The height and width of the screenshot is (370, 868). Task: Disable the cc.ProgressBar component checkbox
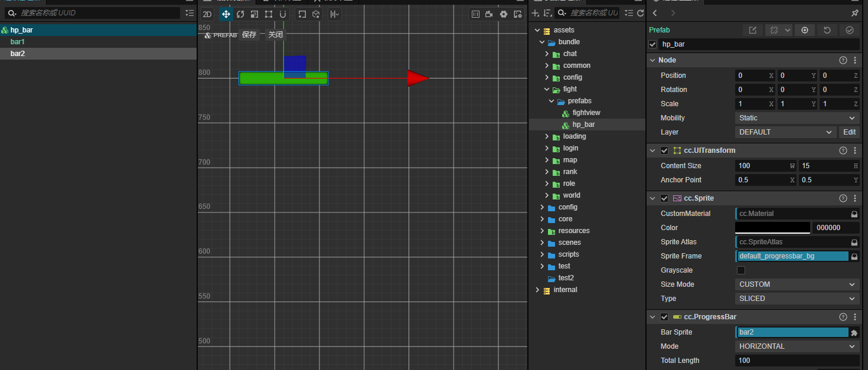[x=664, y=317]
